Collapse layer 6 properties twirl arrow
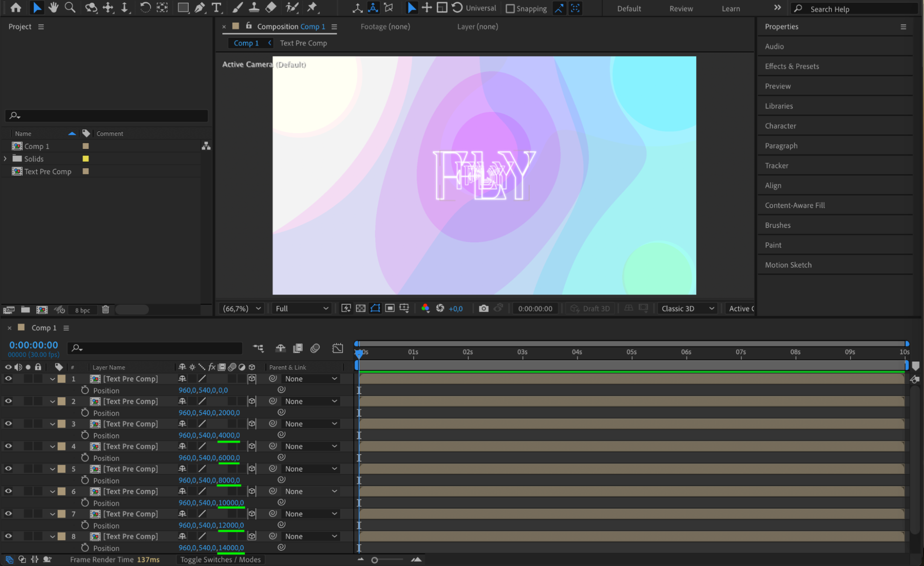This screenshot has height=566, width=924. pos(52,492)
